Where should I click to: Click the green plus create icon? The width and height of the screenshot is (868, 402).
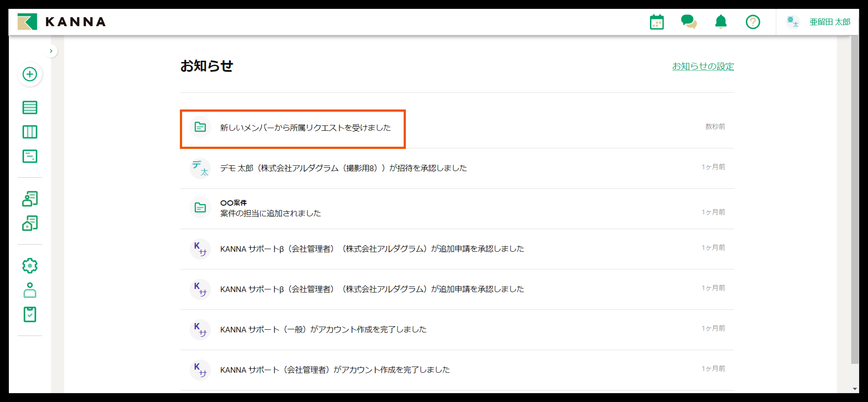coord(30,74)
